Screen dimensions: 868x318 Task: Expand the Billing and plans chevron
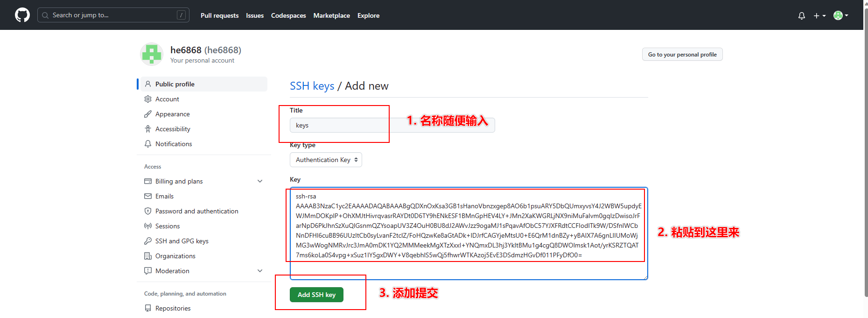point(260,181)
